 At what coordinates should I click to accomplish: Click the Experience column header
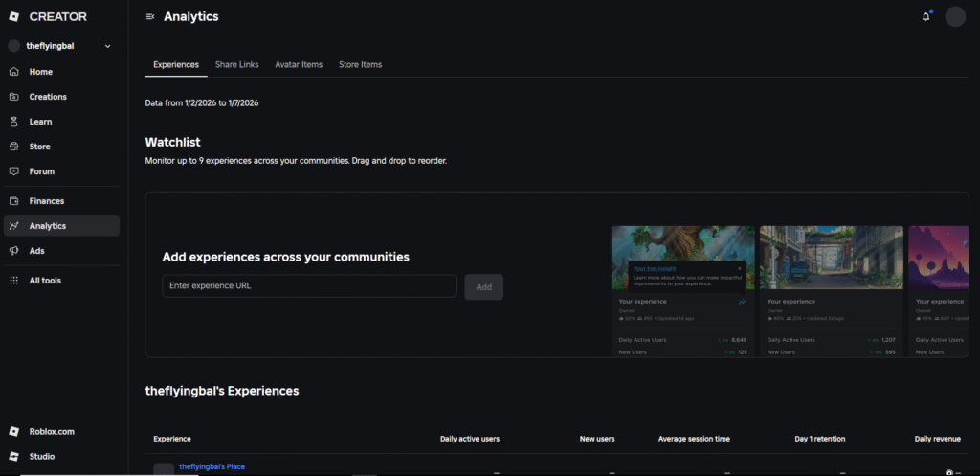pos(172,439)
